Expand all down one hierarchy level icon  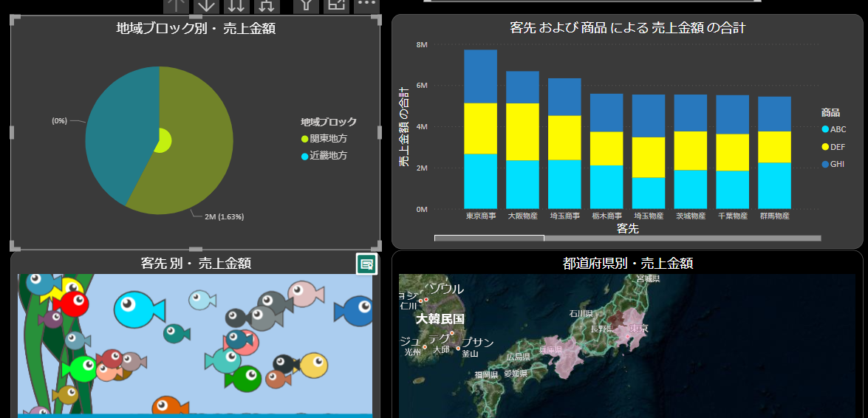click(x=267, y=4)
